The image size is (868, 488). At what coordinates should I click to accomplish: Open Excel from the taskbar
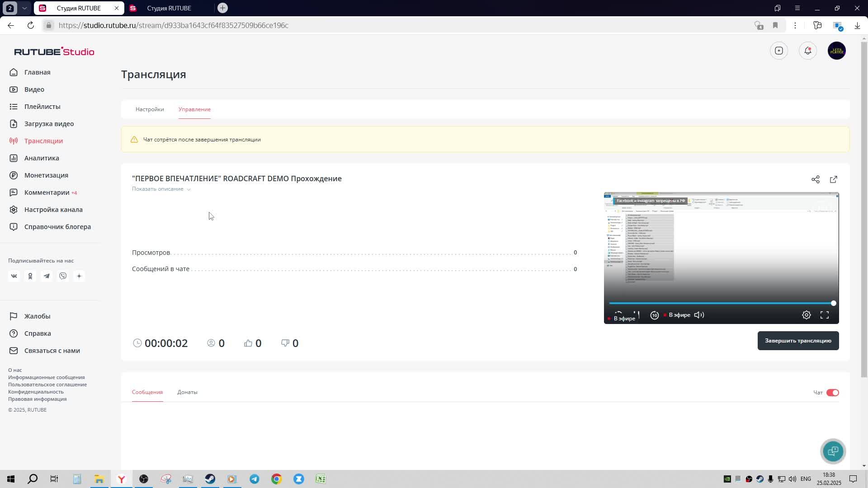pyautogui.click(x=321, y=479)
